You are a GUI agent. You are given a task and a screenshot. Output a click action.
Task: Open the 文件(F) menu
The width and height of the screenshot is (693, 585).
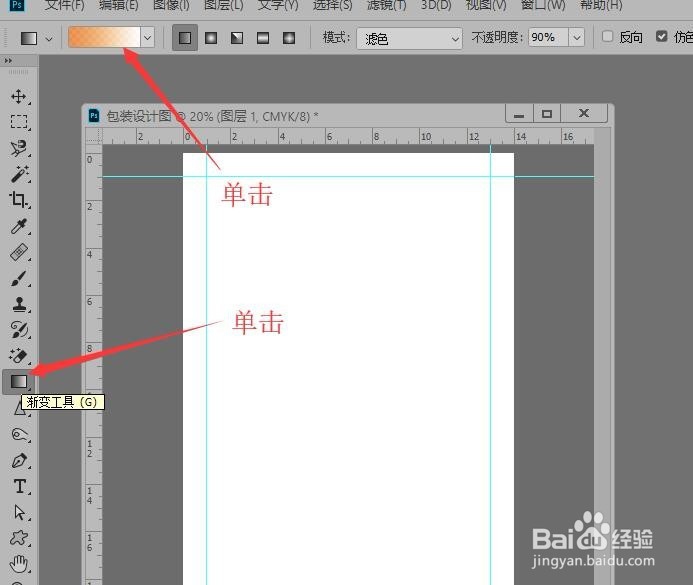pyautogui.click(x=65, y=5)
